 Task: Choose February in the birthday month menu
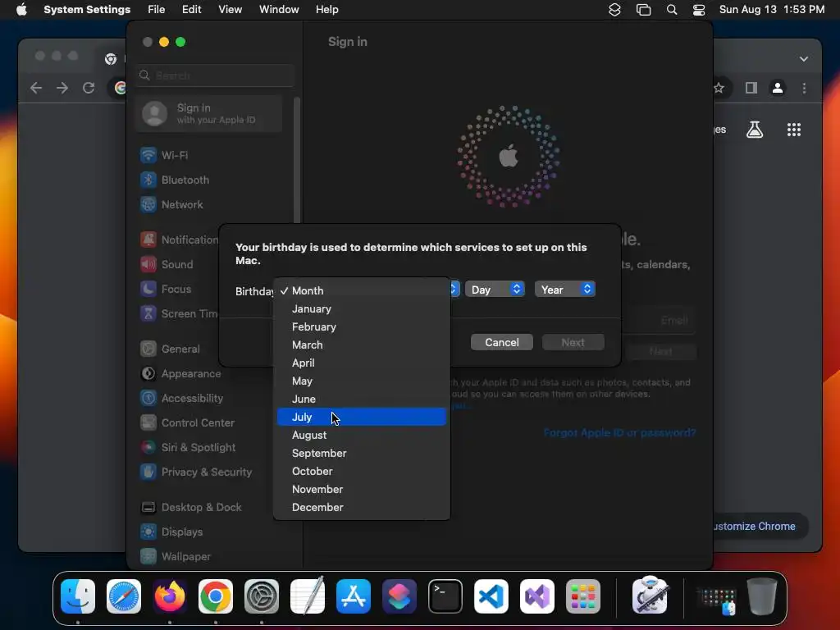point(362,326)
